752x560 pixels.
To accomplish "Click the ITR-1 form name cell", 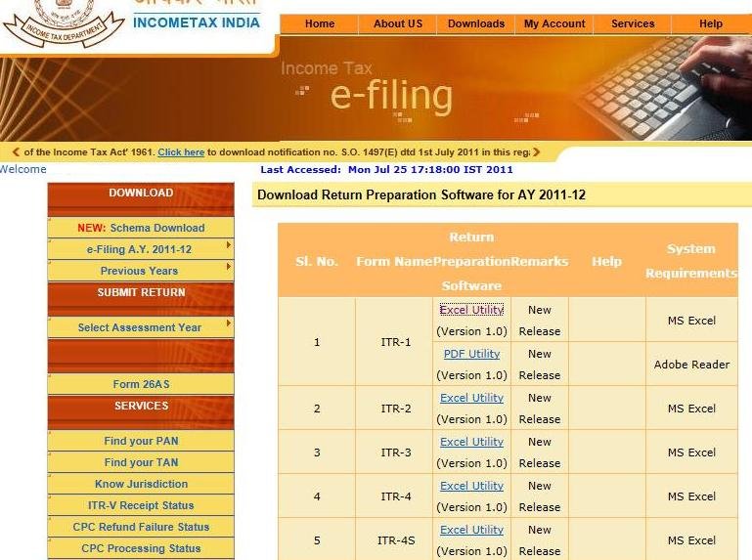I will (396, 342).
